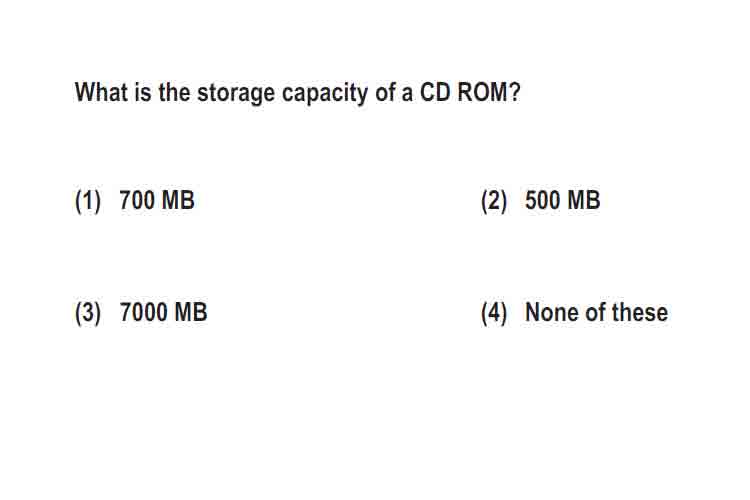
Task: Click the word What in question
Action: coord(101,92)
